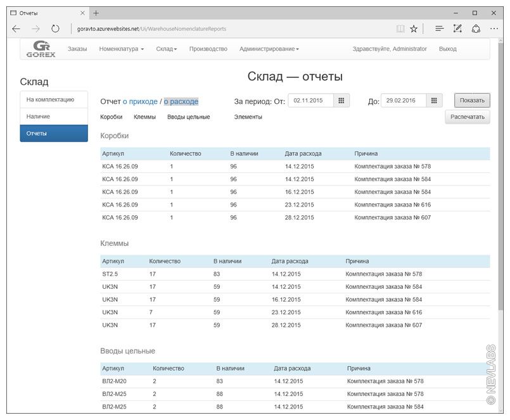Click the browser refresh icon
Viewport: 510px width, 420px height.
tap(55, 29)
